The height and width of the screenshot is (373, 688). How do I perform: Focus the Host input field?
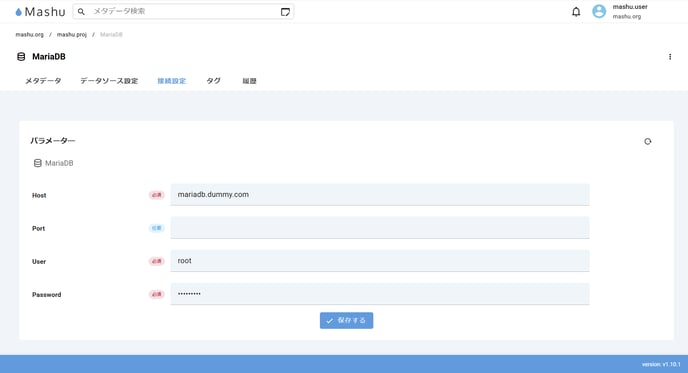tap(380, 194)
